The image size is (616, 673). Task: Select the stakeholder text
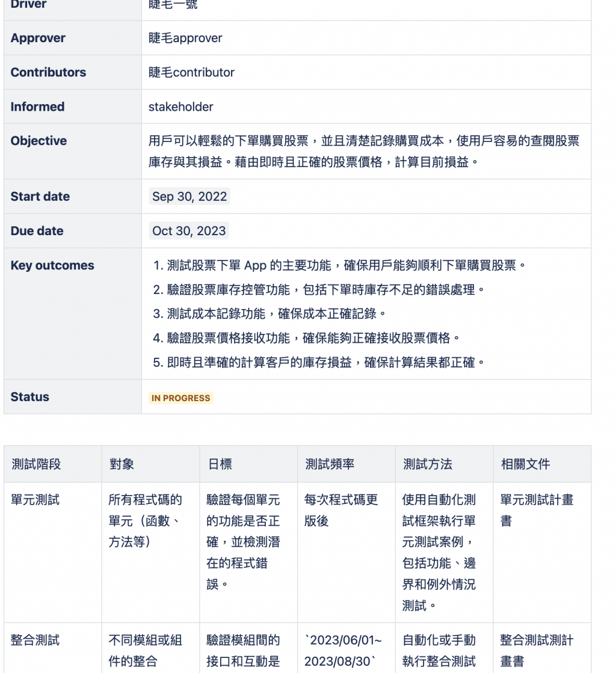180,106
